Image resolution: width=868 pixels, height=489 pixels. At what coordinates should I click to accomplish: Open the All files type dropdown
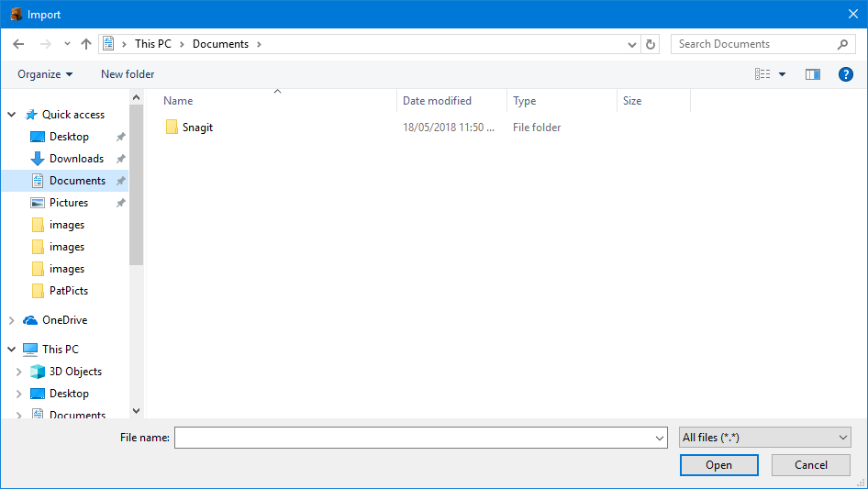click(765, 438)
